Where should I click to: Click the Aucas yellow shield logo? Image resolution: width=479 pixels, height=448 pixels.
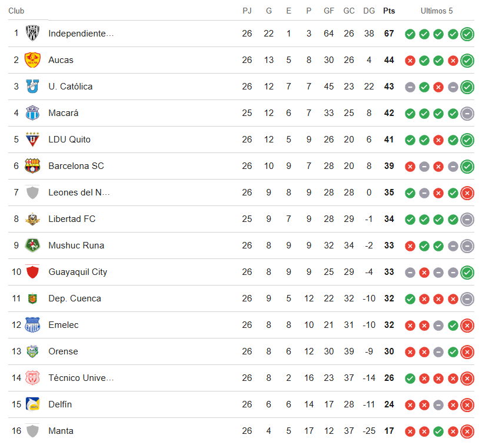click(32, 60)
